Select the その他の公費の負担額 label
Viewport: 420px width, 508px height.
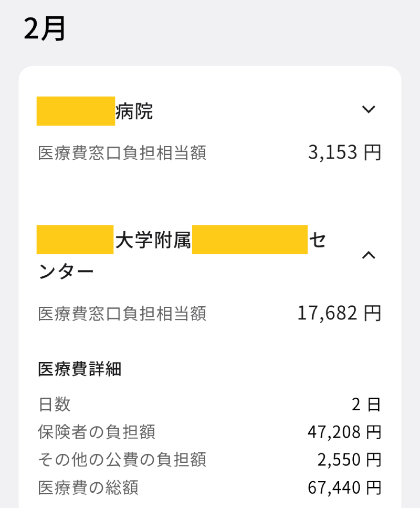[x=122, y=460]
